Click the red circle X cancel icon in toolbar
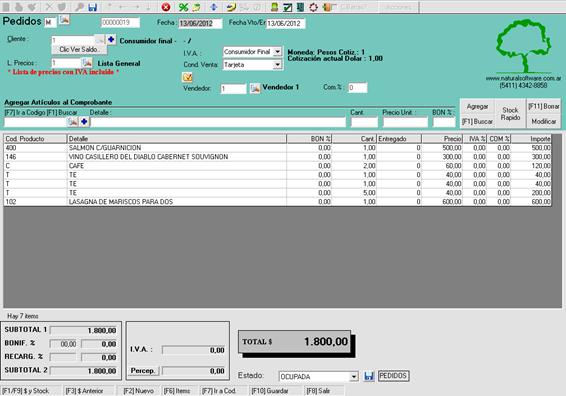Screen dimensions: 566x396 pyautogui.click(x=166, y=7)
